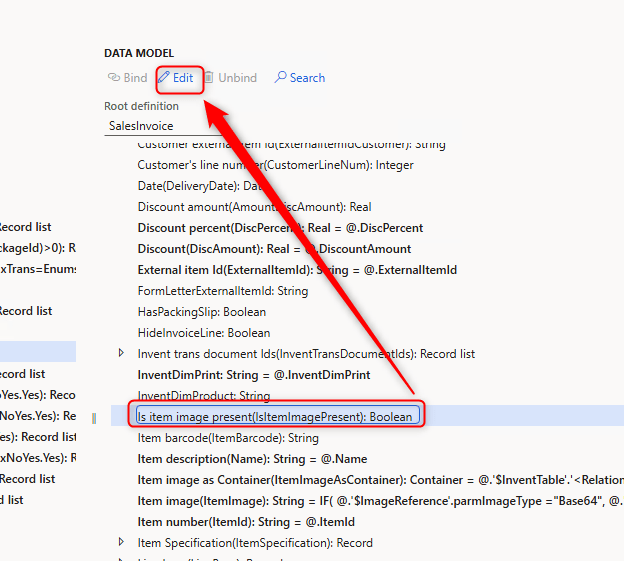Click the Search magnifier icon

pyautogui.click(x=281, y=78)
